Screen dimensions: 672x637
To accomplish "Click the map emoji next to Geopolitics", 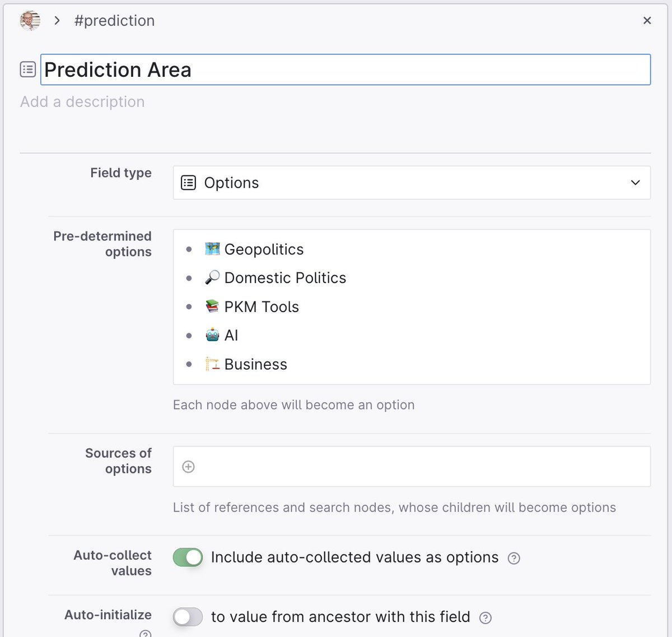I will (x=212, y=249).
